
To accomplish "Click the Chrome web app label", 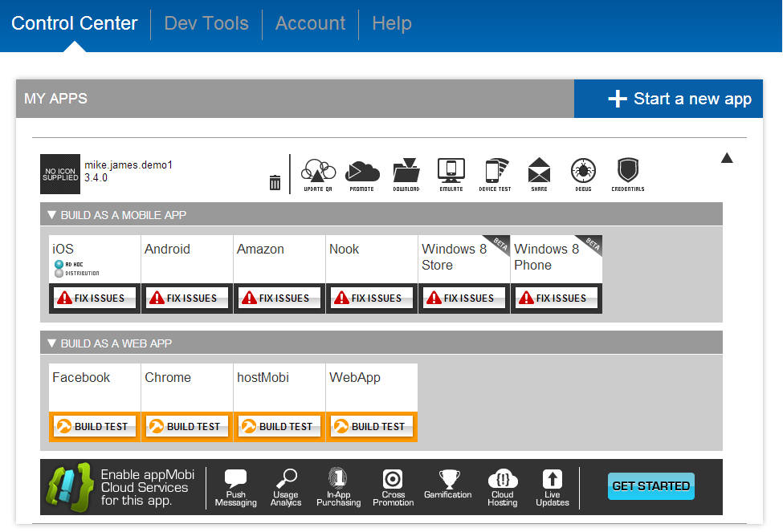I will (168, 377).
